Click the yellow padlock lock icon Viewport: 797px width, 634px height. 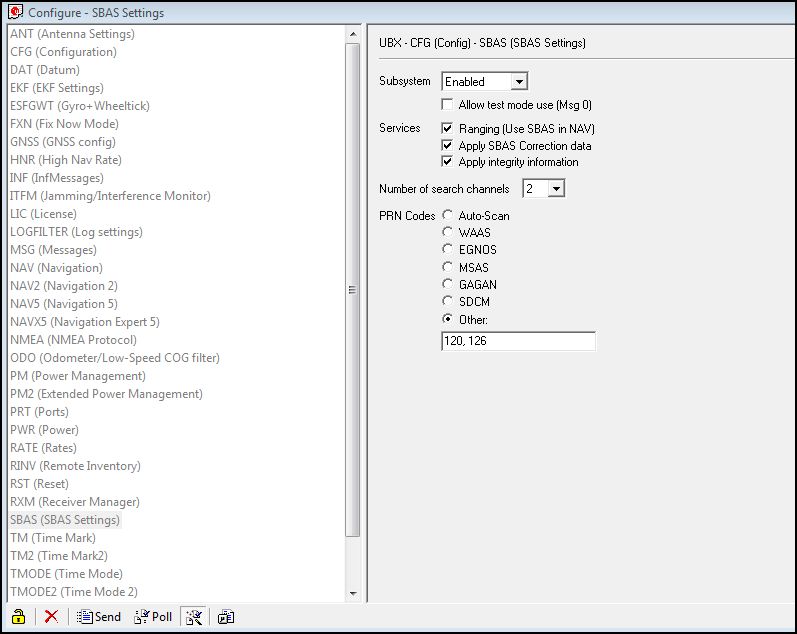pos(18,617)
